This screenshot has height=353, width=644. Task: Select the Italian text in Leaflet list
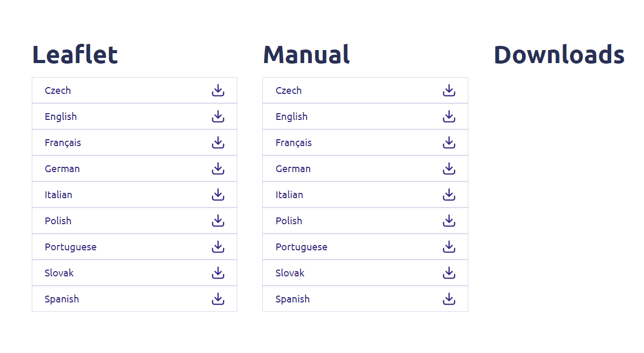58,194
